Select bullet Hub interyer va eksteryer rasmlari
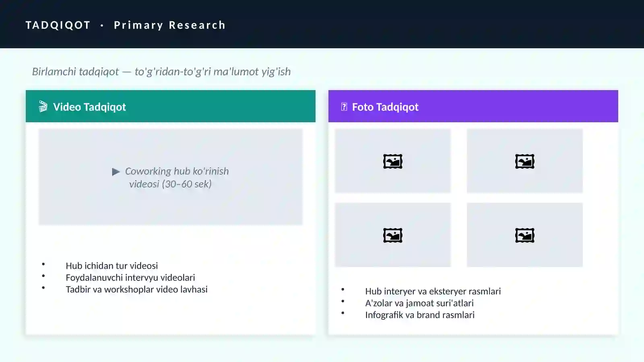The width and height of the screenshot is (644, 362). (x=433, y=291)
